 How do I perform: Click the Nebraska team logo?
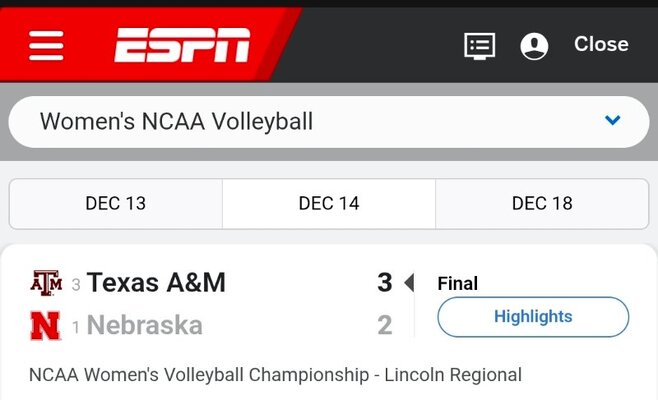tap(46, 325)
